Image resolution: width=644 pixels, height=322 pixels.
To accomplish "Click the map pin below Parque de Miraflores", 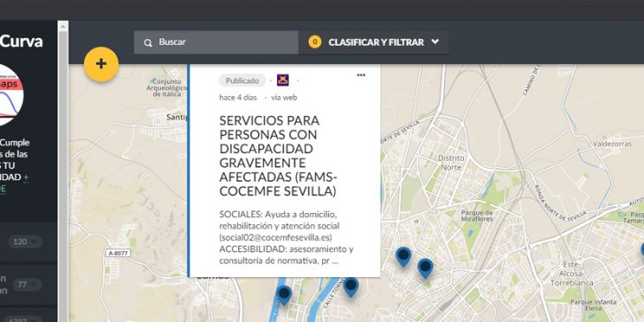I will pos(403,257).
